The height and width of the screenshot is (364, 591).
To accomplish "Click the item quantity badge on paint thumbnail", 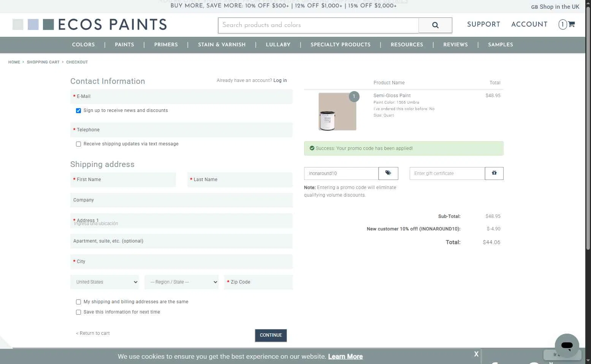I will (x=354, y=96).
